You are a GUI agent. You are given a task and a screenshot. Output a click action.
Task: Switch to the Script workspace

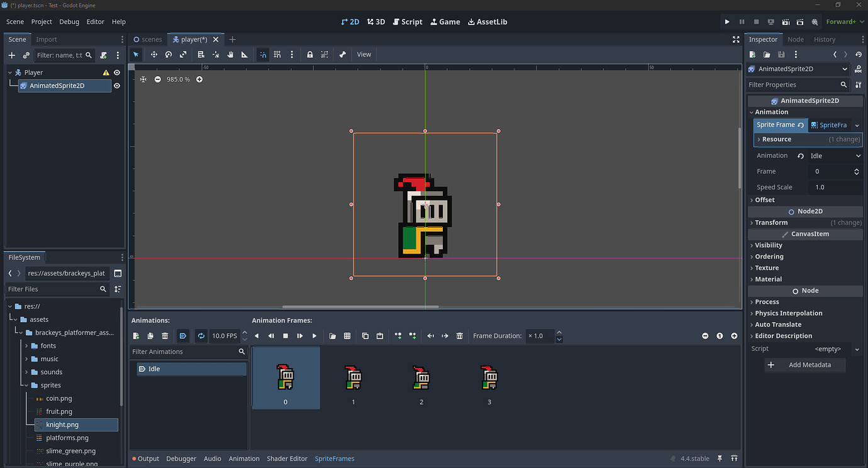coord(408,21)
